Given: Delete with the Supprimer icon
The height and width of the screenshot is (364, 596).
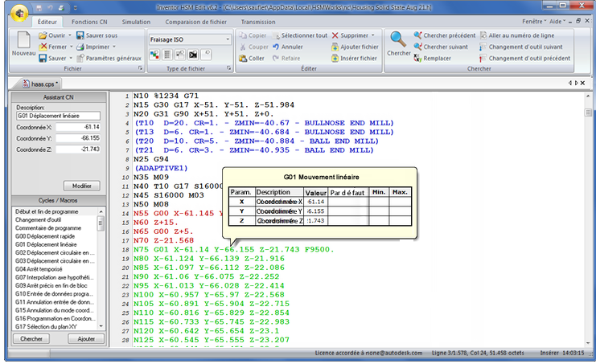Looking at the screenshot, I should pyautogui.click(x=335, y=35).
